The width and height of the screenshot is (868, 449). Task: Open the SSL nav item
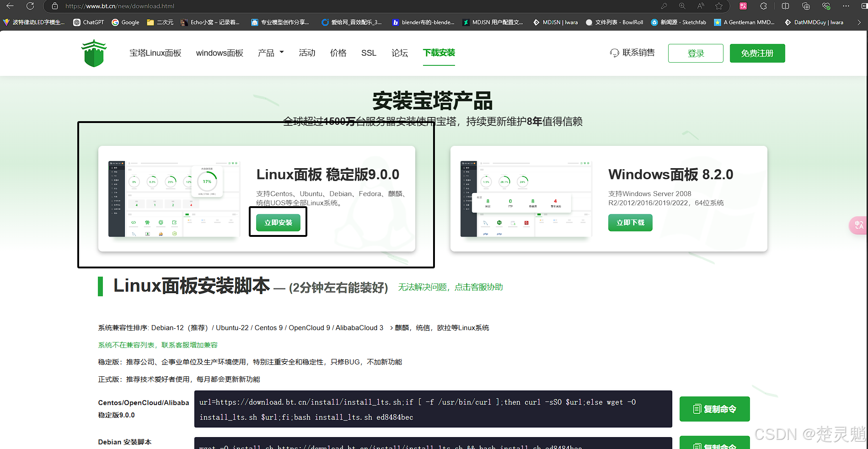tap(369, 53)
